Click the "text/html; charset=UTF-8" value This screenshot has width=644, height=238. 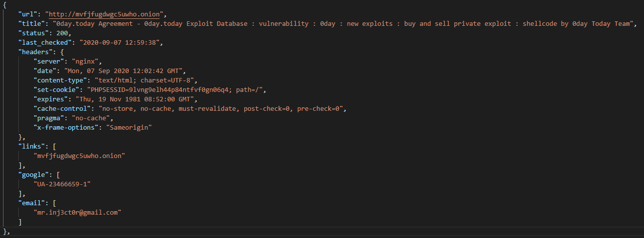tap(144, 80)
